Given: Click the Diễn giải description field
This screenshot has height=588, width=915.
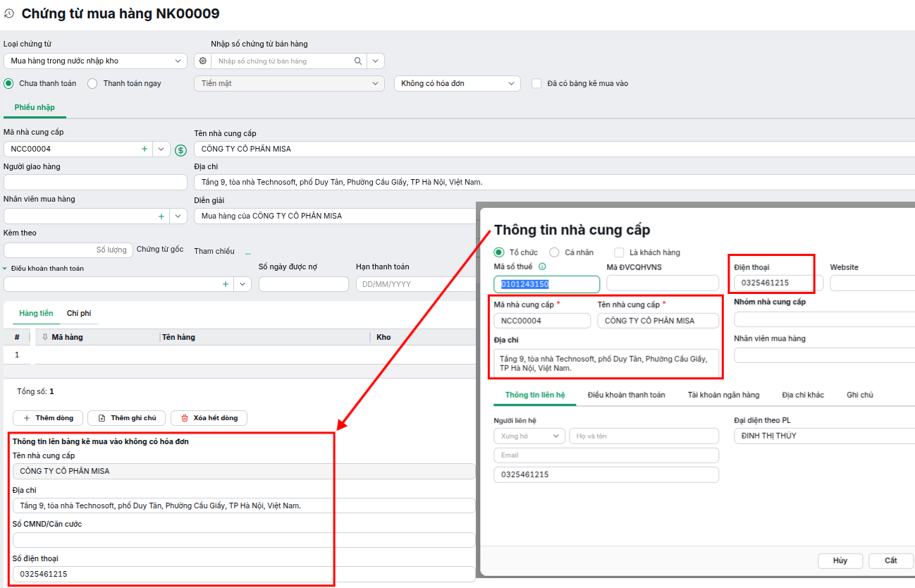Looking at the screenshot, I should click(x=335, y=216).
